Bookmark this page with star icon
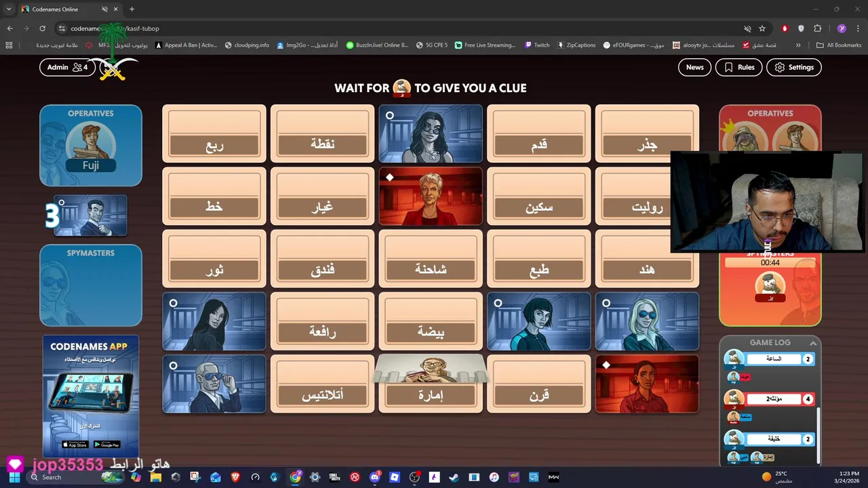This screenshot has height=488, width=868. (x=762, y=28)
